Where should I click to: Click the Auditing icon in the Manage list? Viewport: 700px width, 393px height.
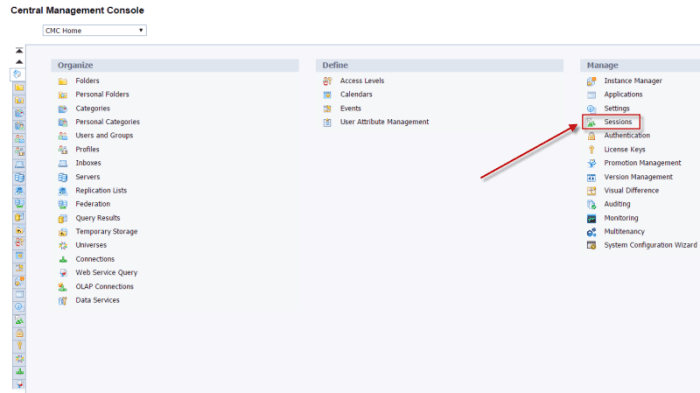(x=592, y=205)
